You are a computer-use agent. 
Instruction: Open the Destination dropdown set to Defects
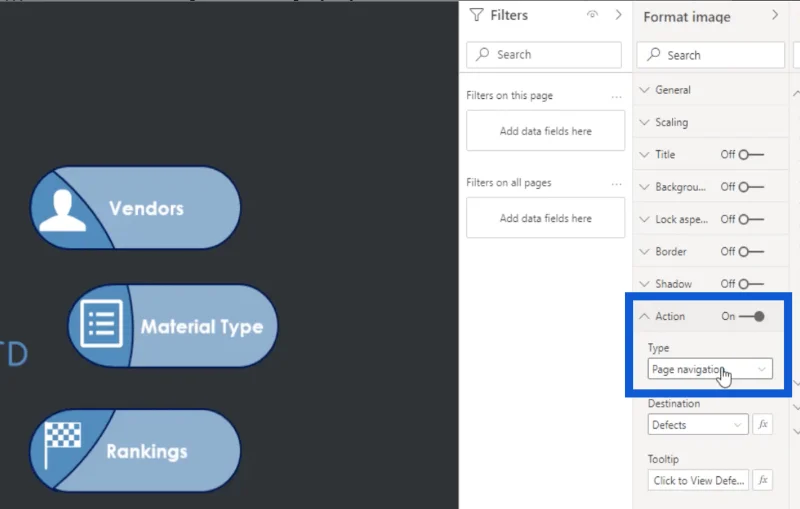pos(698,424)
